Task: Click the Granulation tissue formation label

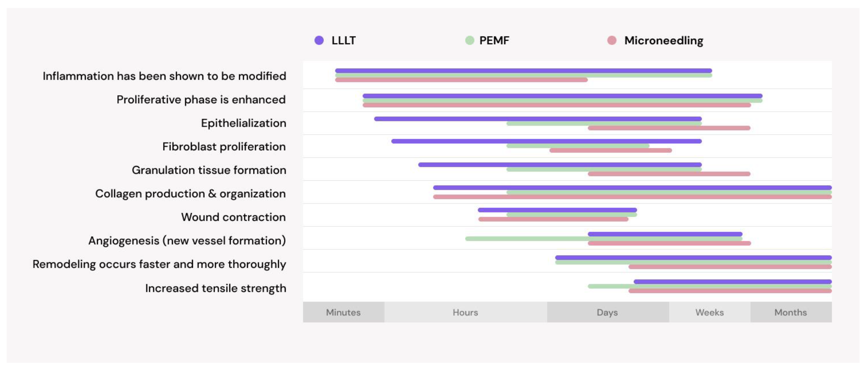Action: [x=209, y=170]
